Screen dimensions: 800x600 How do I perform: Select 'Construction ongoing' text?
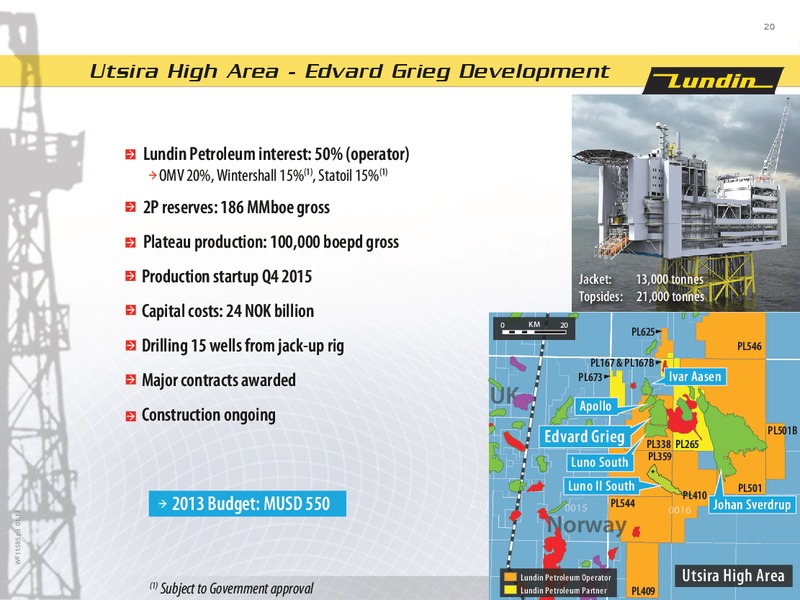coord(209,415)
